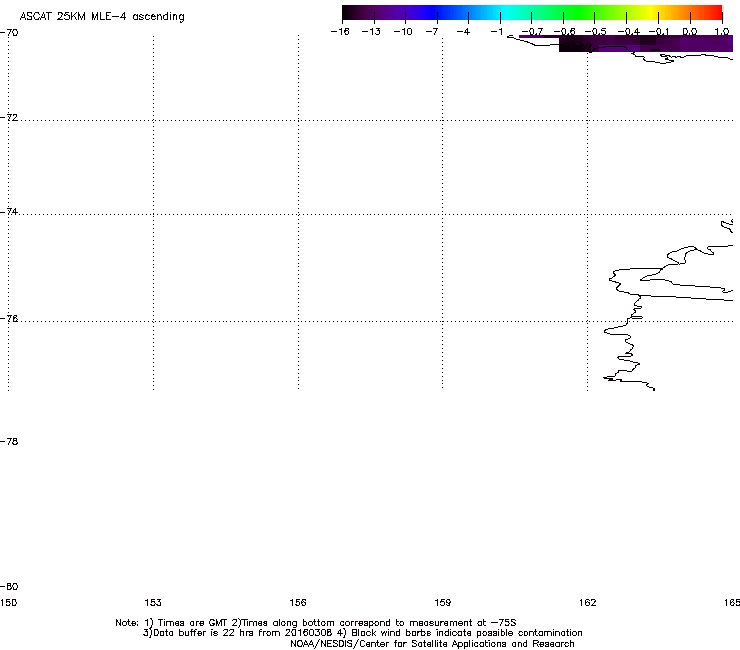Click the -10 color scale label
Viewport: 740px width, 650px height.
[x=403, y=32]
